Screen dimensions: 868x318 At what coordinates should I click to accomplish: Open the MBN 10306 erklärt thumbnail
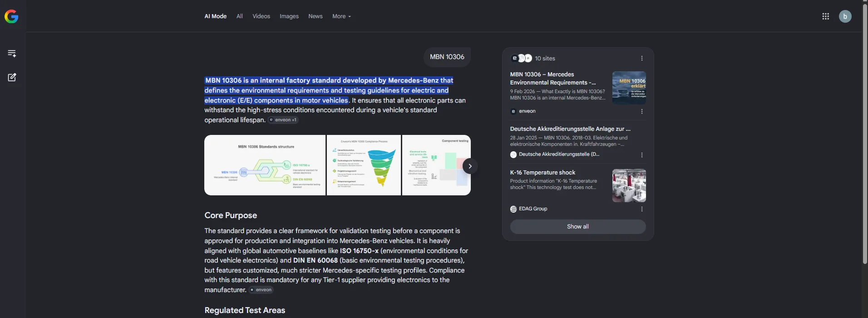(x=629, y=88)
